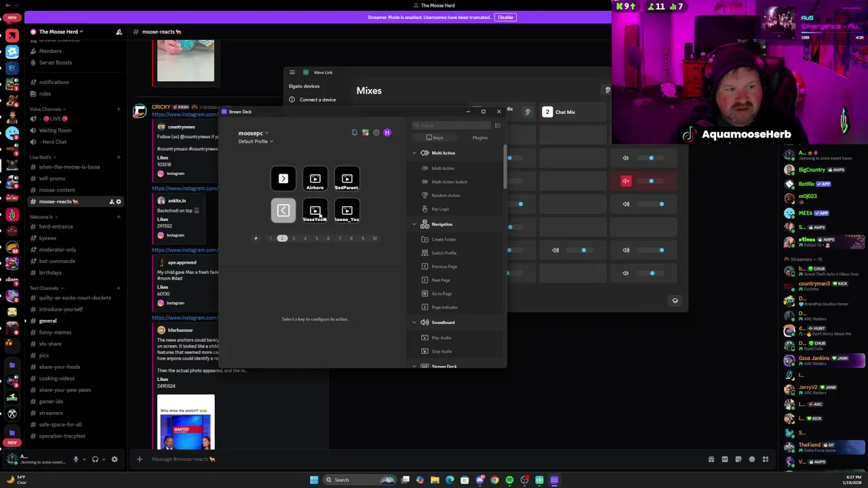Collapse the Welcome In category in Discord

(43, 217)
